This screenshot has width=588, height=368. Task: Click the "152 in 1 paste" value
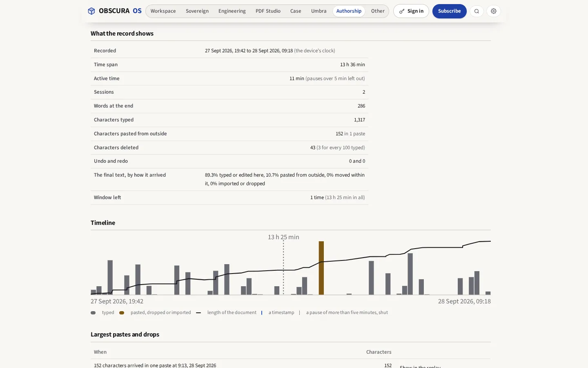(x=350, y=134)
